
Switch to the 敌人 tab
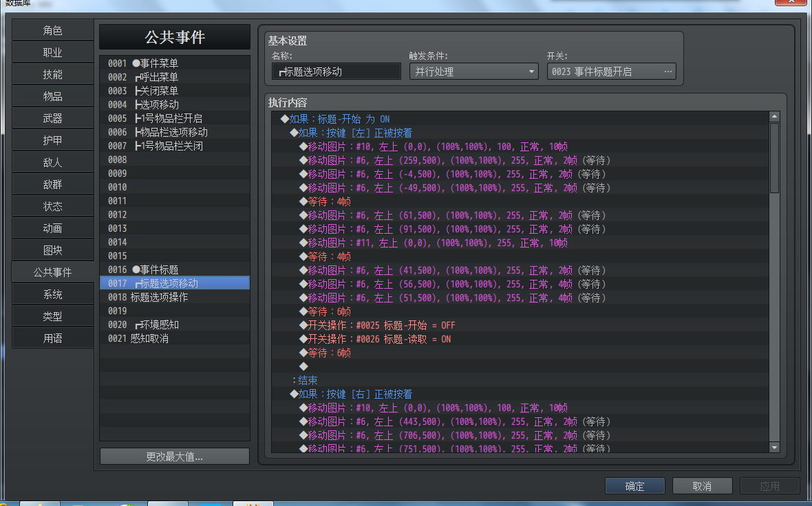point(52,162)
